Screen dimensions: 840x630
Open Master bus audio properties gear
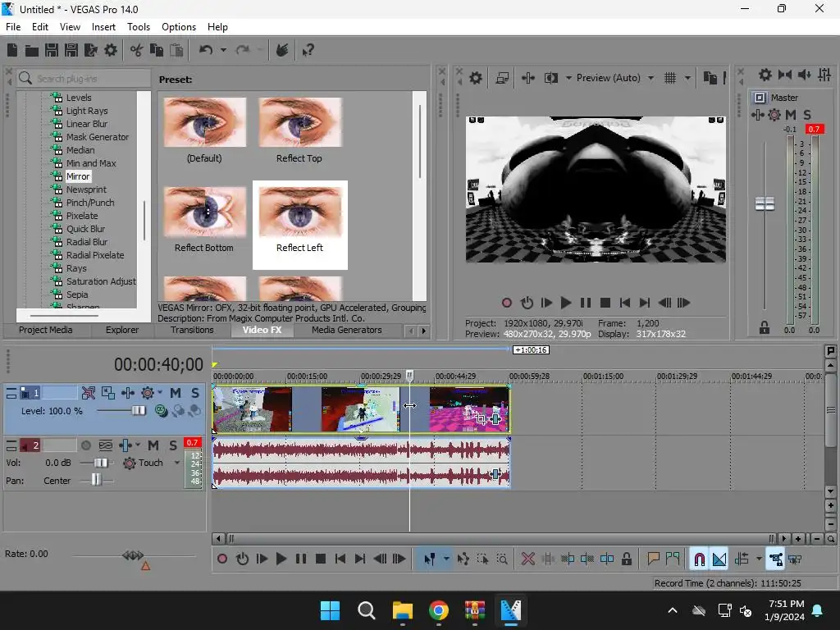coord(765,75)
